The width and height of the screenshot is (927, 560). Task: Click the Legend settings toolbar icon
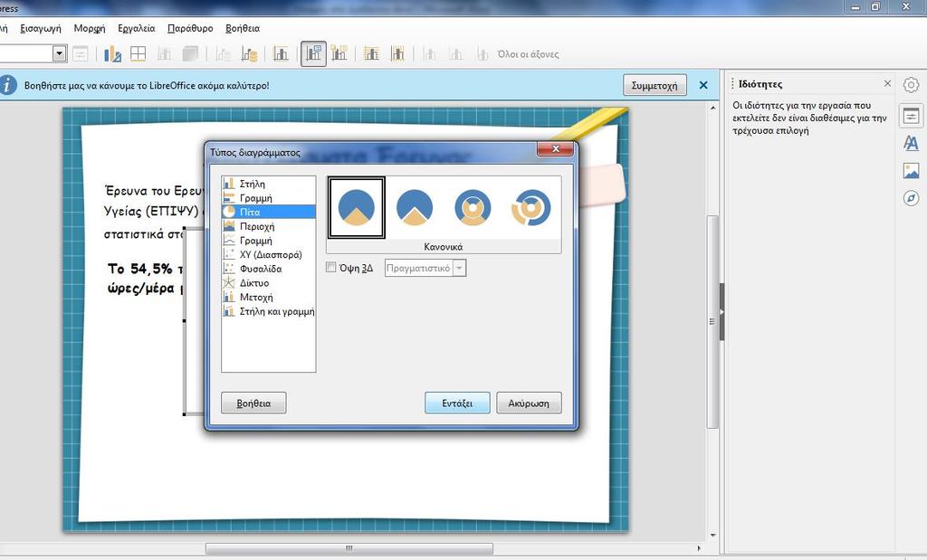click(339, 53)
